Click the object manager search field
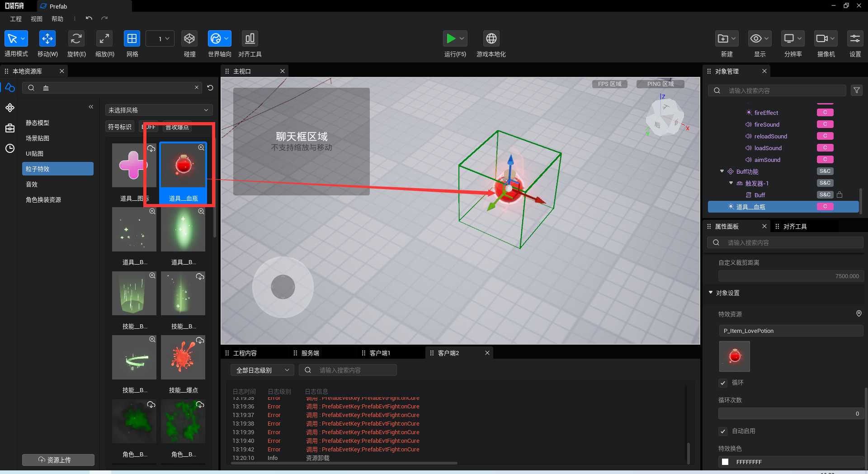Viewport: 868px width, 474px height. coord(777,90)
